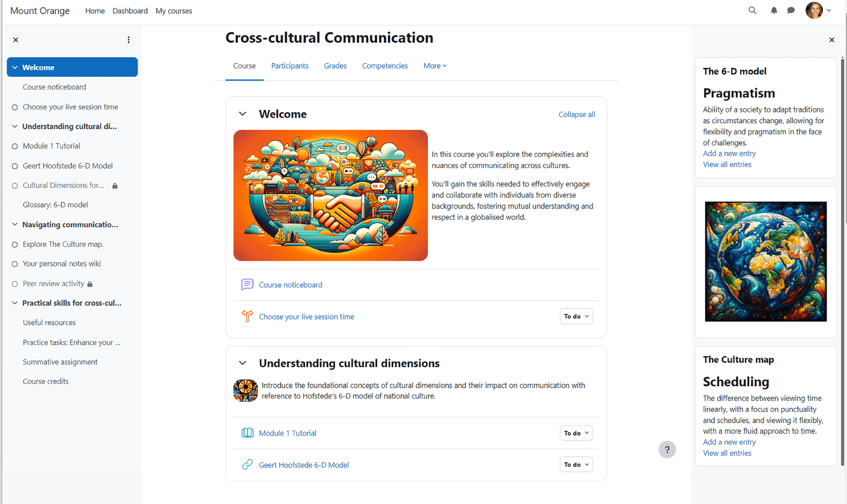Open Dashboard from the top menu
This screenshot has height=504, width=847.
pyautogui.click(x=130, y=10)
